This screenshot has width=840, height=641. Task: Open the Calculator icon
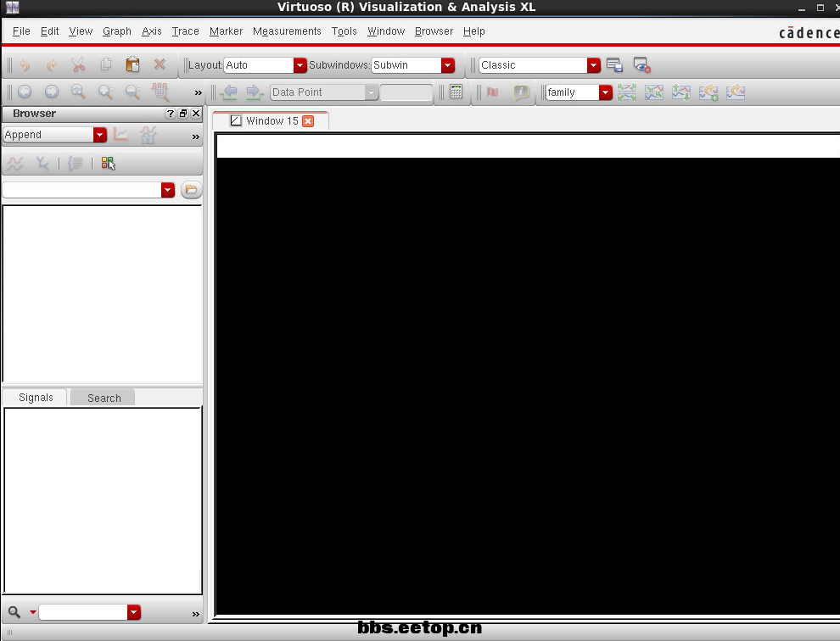456,92
